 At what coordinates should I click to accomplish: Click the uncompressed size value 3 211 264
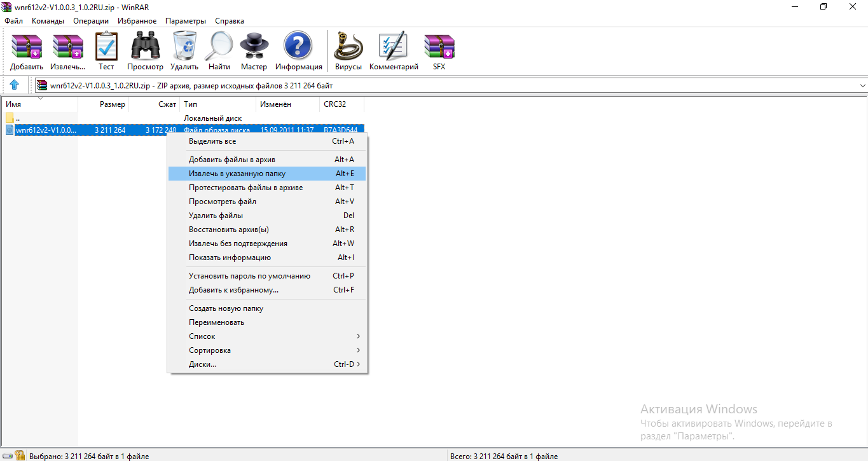coord(110,130)
